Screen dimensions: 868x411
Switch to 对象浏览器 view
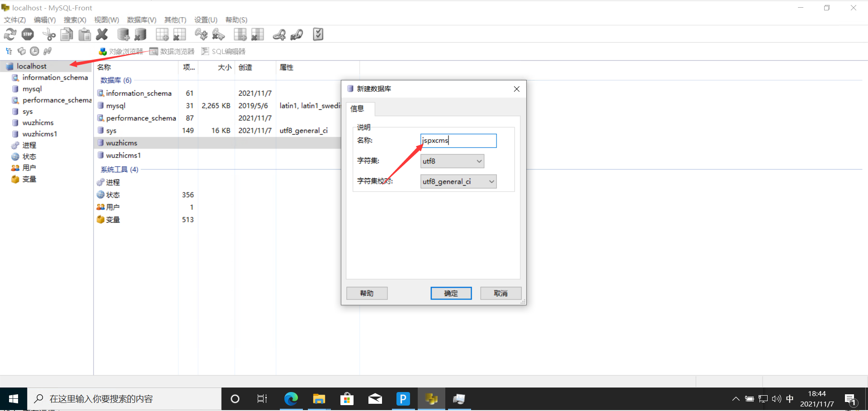(x=121, y=51)
